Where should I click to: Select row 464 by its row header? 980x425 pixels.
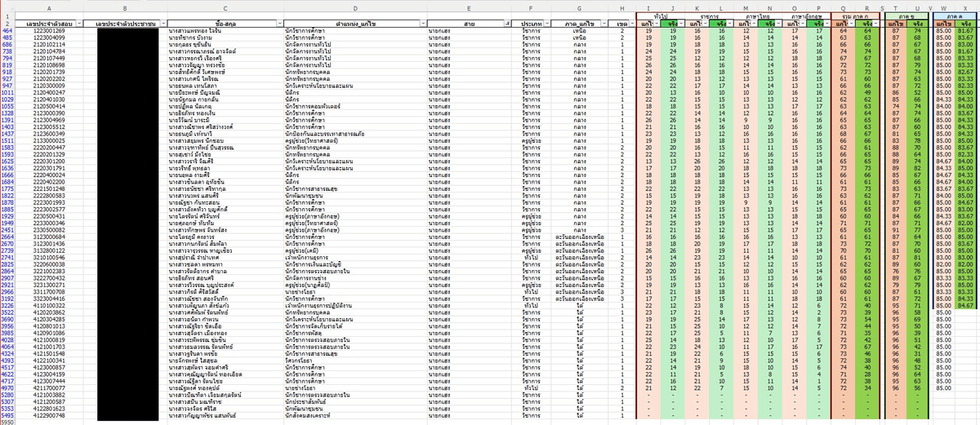click(8, 31)
